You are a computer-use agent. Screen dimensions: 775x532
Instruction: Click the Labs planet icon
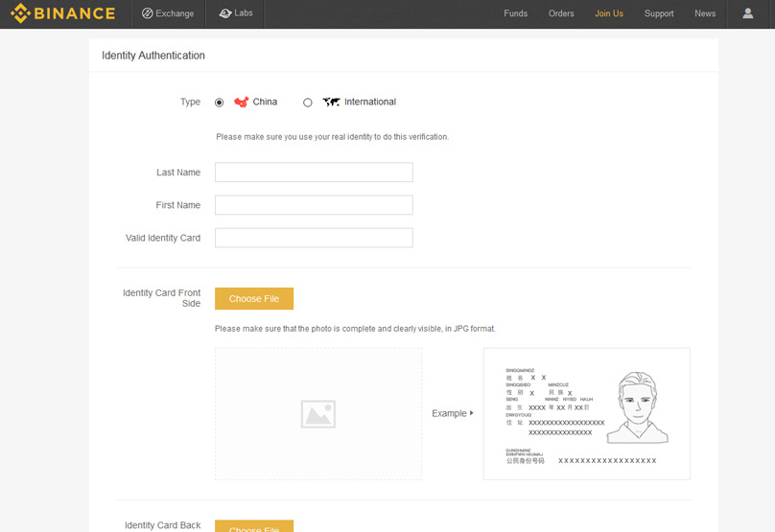(225, 13)
